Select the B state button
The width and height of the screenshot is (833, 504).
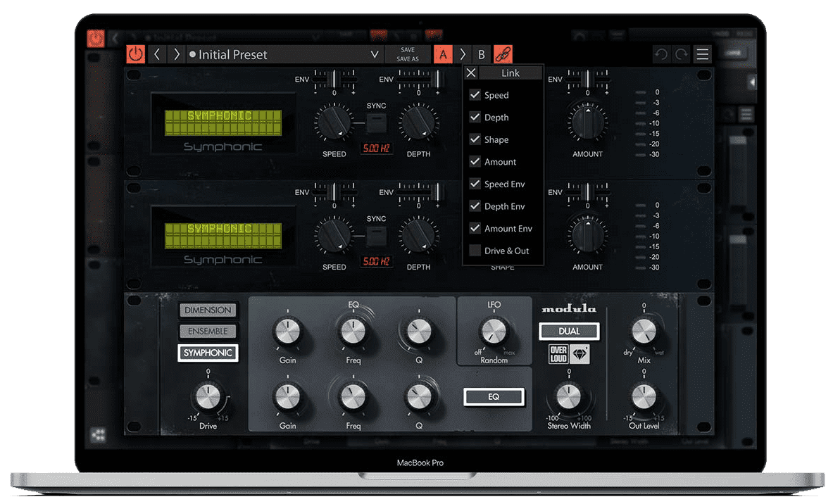click(482, 54)
